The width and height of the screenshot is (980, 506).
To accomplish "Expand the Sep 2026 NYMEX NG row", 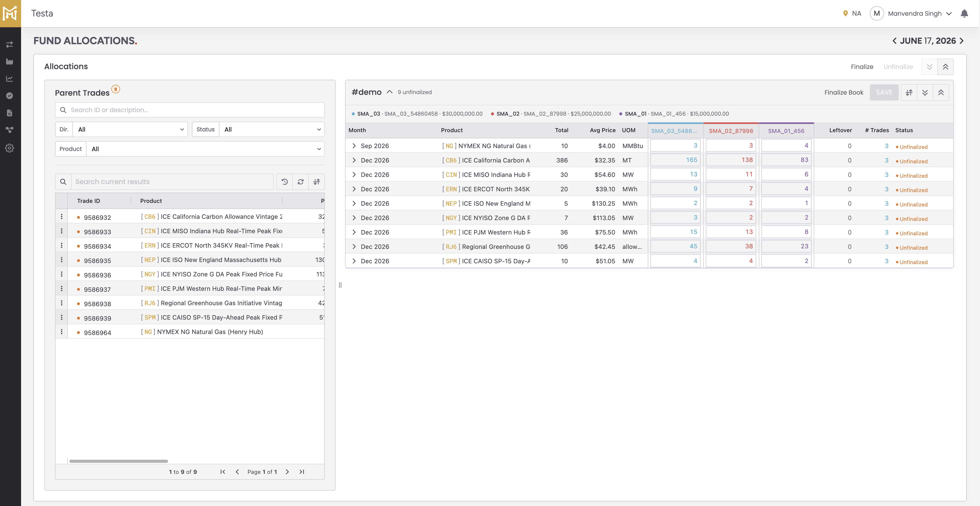I will (354, 146).
